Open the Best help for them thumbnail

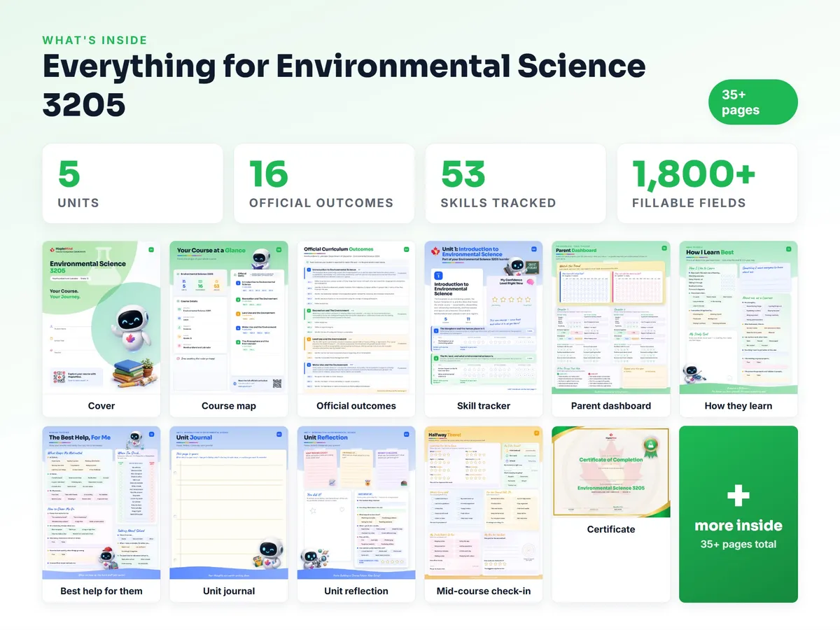[x=101, y=503]
